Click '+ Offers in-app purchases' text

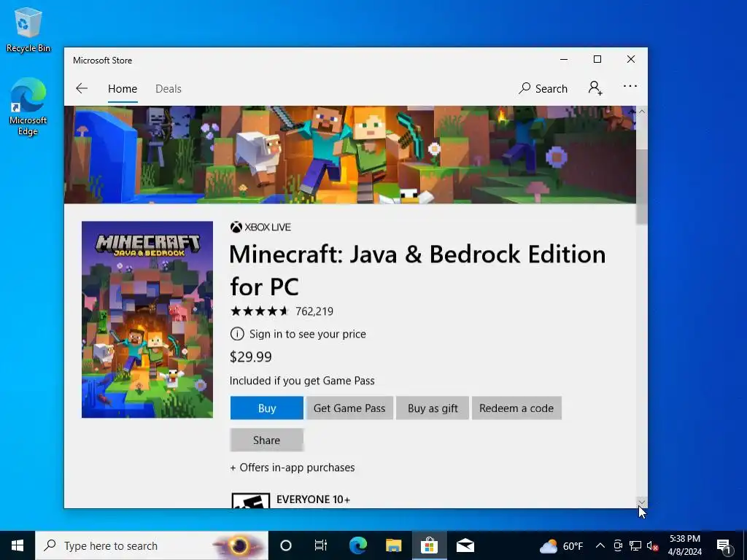pos(293,467)
